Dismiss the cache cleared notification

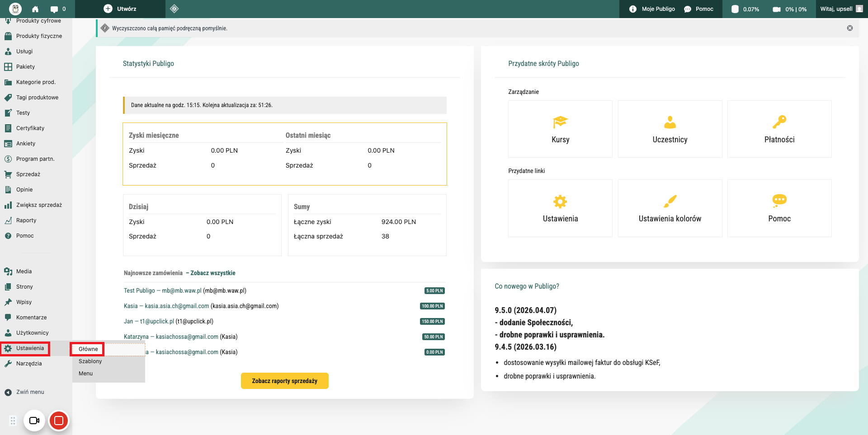850,28
